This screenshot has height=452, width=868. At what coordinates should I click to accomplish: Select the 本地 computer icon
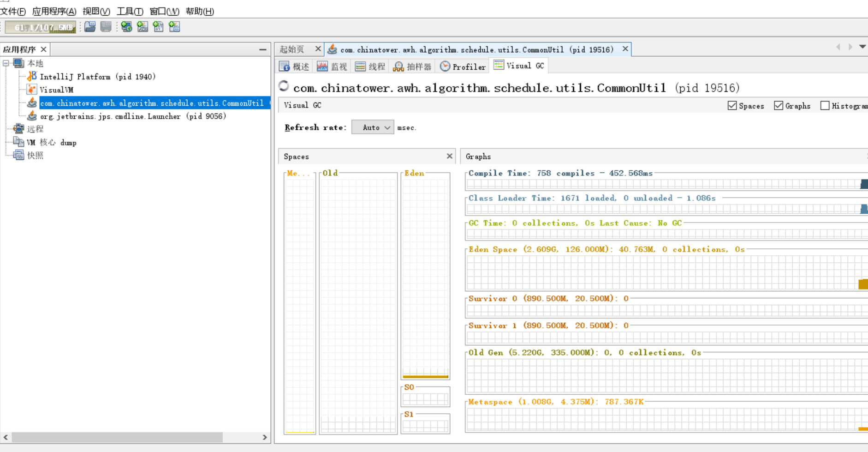(x=18, y=63)
